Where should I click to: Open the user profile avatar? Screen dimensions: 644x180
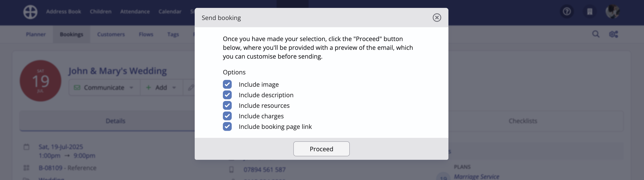(x=612, y=11)
